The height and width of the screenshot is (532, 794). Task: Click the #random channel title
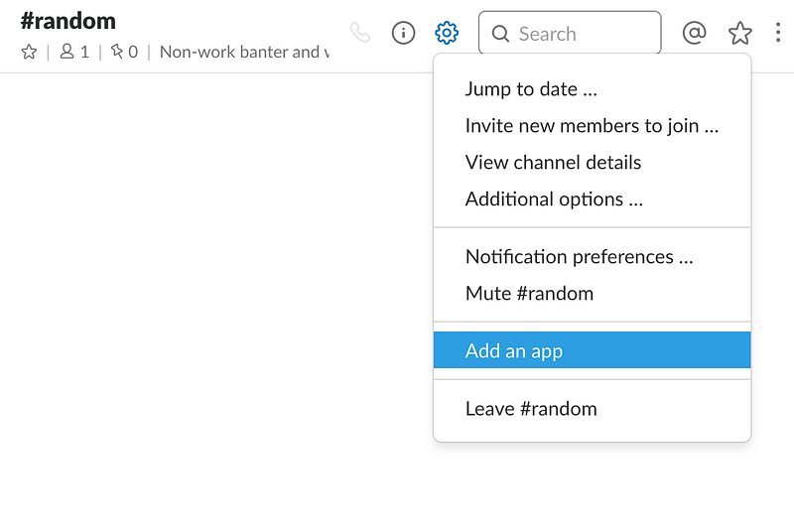pyautogui.click(x=68, y=21)
